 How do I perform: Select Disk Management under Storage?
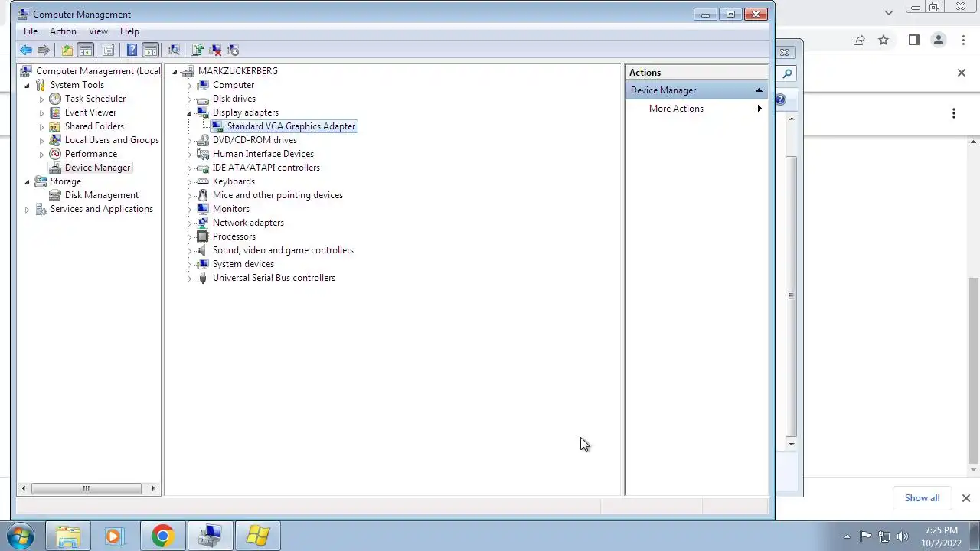tap(101, 195)
